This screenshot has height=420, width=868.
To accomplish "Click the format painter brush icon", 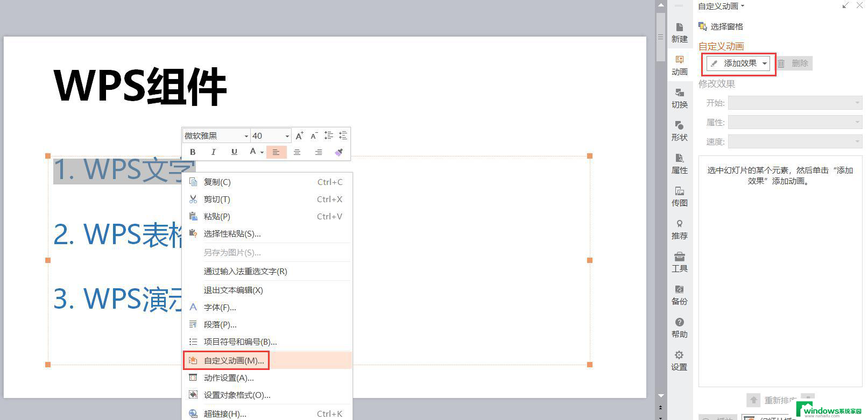I will pyautogui.click(x=338, y=152).
